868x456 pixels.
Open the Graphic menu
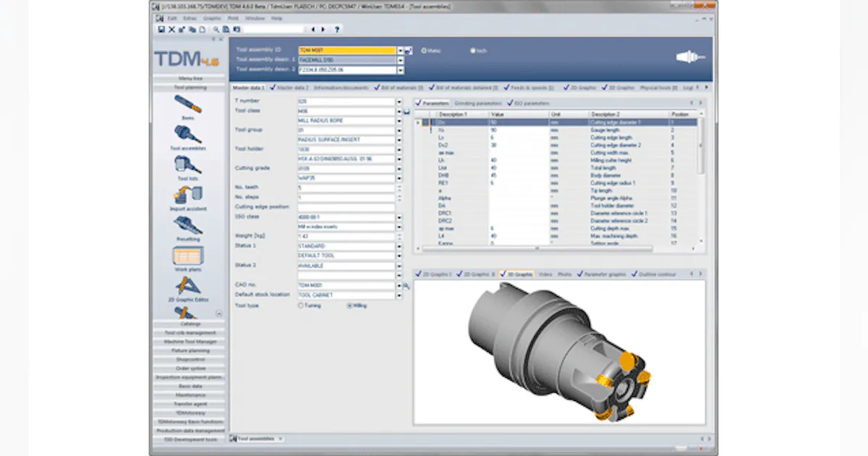click(x=212, y=17)
